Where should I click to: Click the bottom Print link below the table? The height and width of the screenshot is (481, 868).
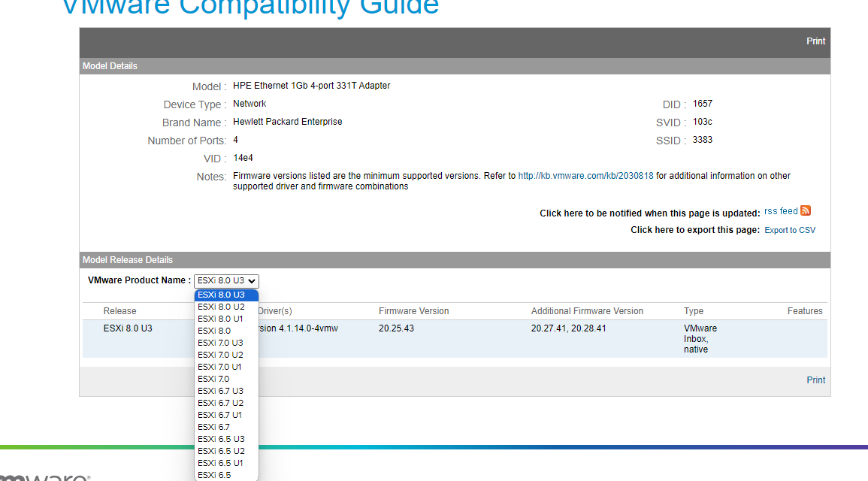pyautogui.click(x=815, y=380)
